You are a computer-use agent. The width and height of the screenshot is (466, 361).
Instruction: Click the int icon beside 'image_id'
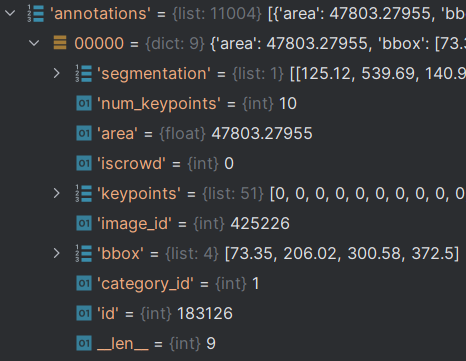click(84, 223)
